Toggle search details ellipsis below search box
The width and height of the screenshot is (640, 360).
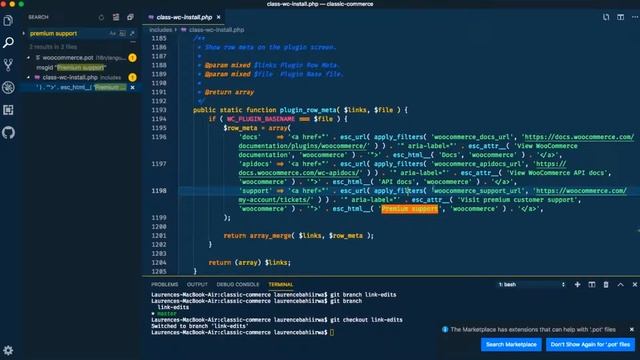[x=133, y=42]
